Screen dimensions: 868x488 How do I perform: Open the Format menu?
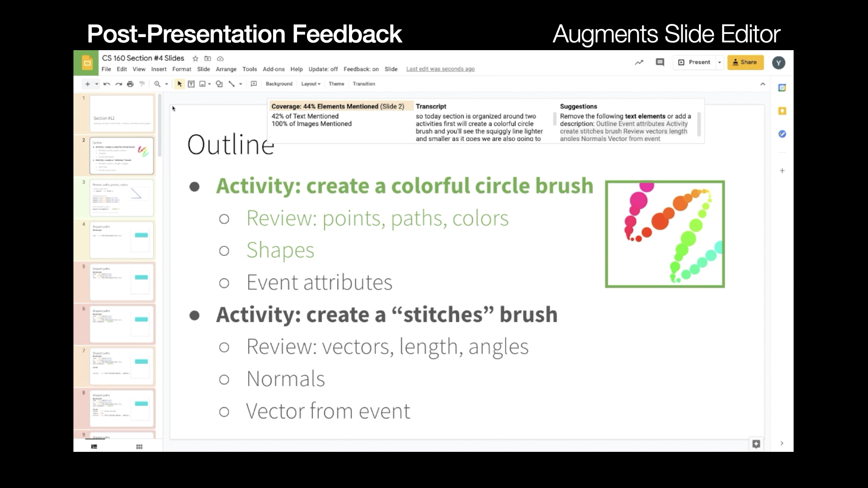182,69
